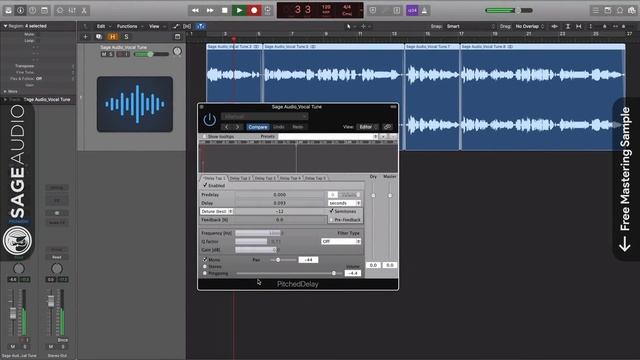Stop playback
The height and width of the screenshot is (360, 640).
pos(224,10)
